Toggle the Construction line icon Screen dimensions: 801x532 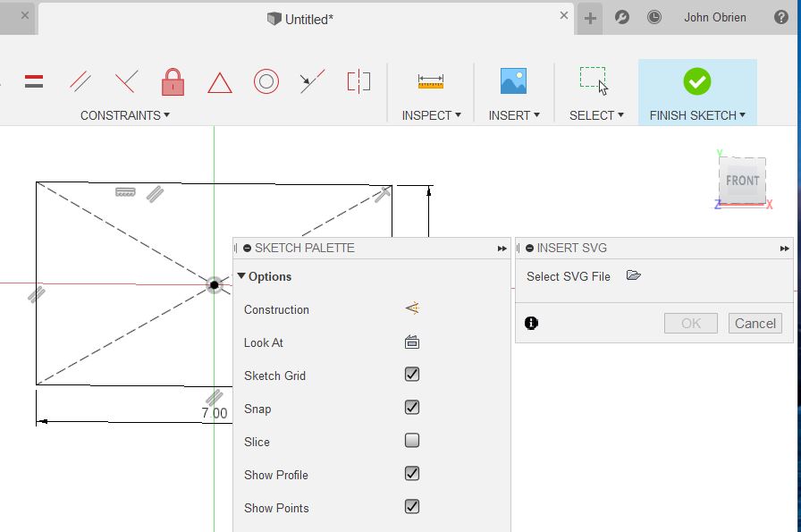click(x=412, y=308)
